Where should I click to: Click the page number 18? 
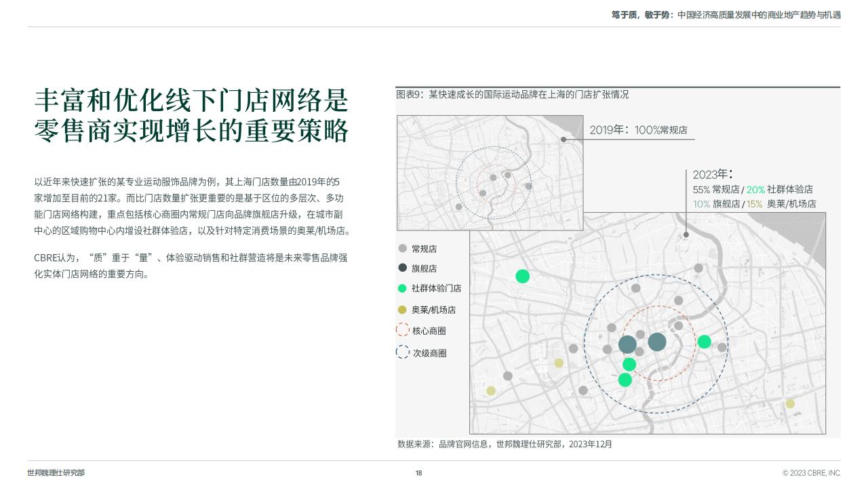tap(418, 473)
